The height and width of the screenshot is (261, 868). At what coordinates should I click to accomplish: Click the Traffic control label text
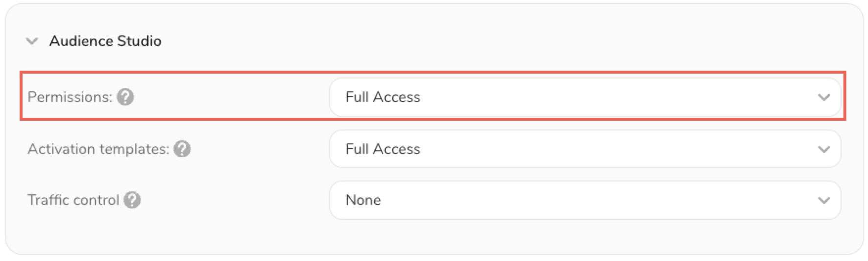pos(73,200)
